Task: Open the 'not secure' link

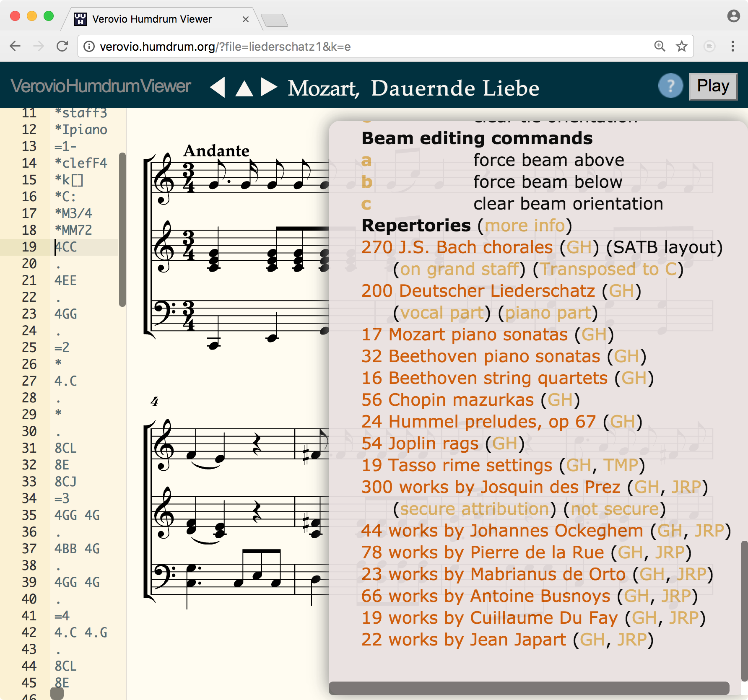Action: pos(615,509)
